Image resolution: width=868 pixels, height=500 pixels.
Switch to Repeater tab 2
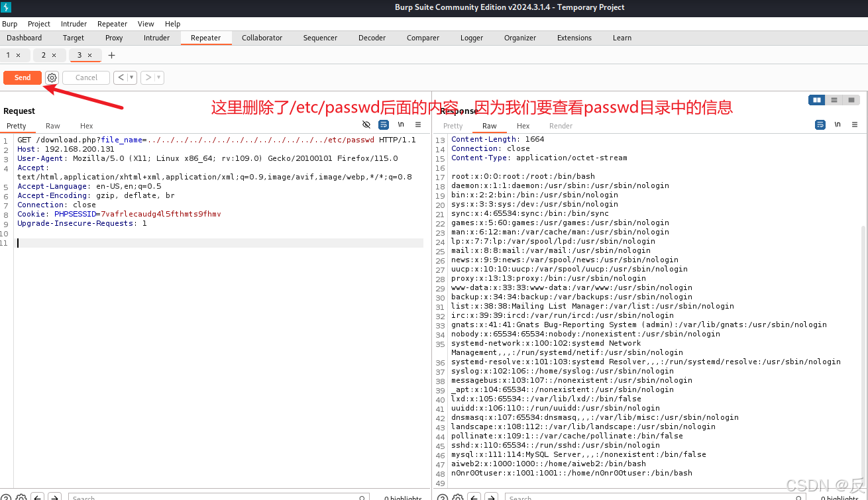(x=44, y=55)
